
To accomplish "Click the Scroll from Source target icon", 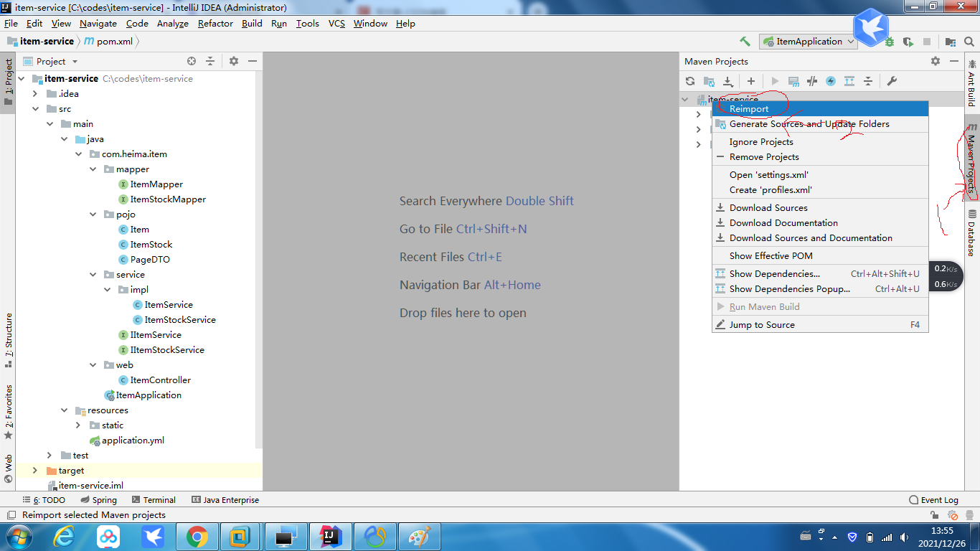I will click(192, 61).
